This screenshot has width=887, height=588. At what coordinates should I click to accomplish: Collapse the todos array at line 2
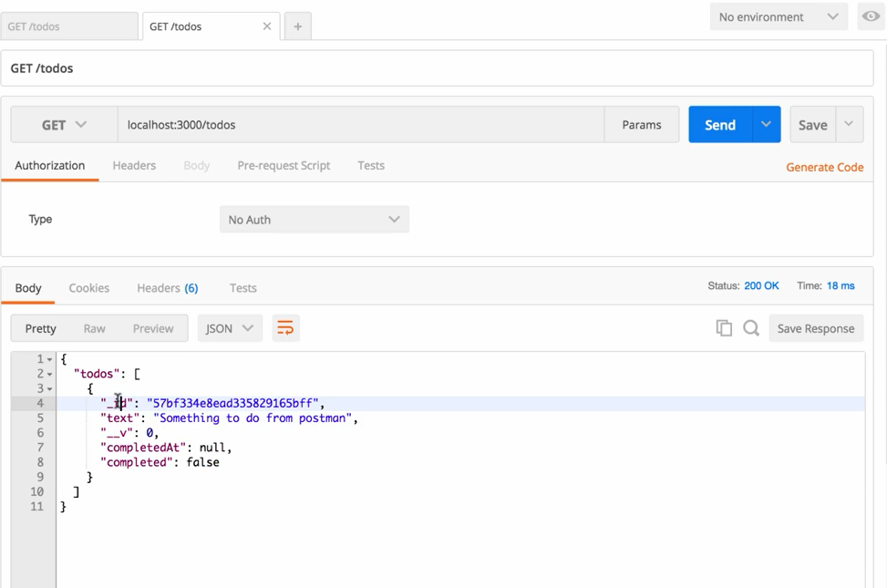click(x=50, y=374)
